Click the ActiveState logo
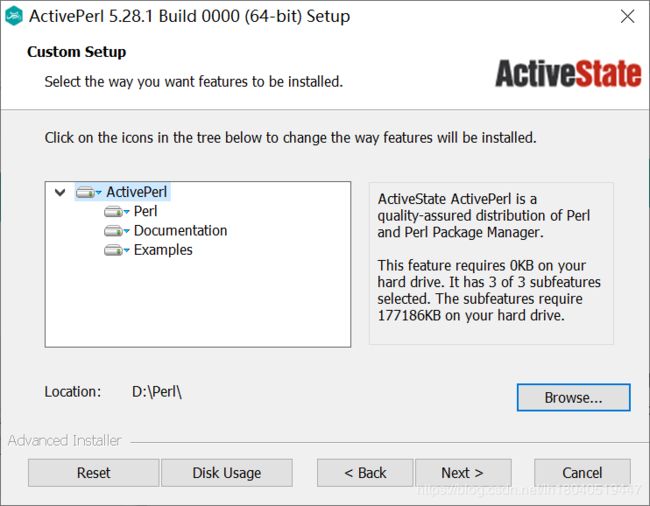650x506 pixels. click(568, 74)
